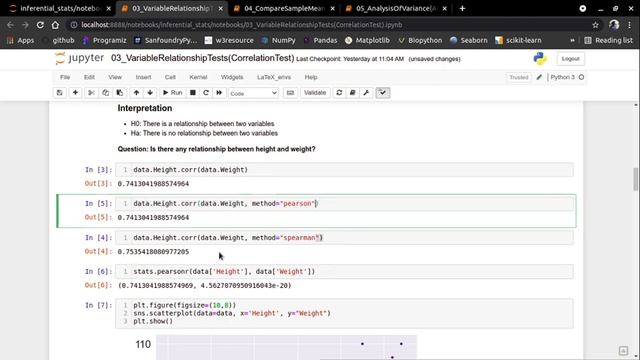Screen dimensions: 640x360
Task: Click the pencil edit mode icon
Action: click(x=539, y=77)
